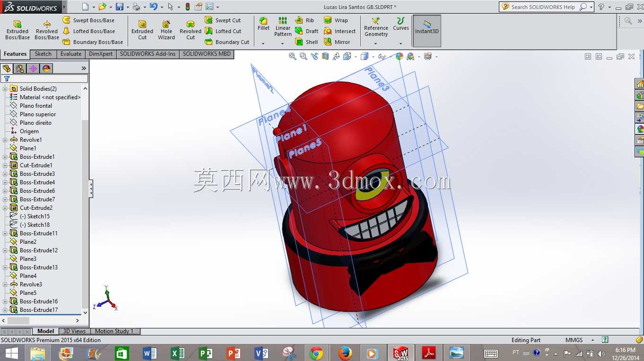
Task: Expand the Revolve3 feature node
Action: click(5, 284)
